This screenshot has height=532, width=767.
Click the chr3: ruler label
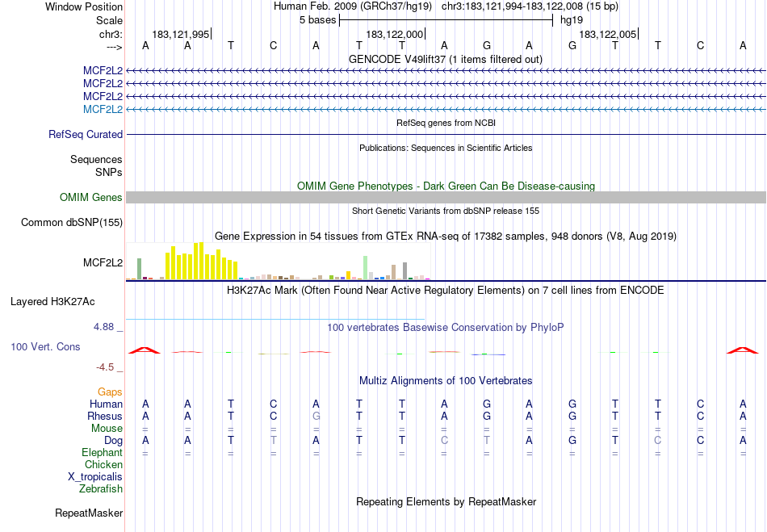tap(111, 34)
